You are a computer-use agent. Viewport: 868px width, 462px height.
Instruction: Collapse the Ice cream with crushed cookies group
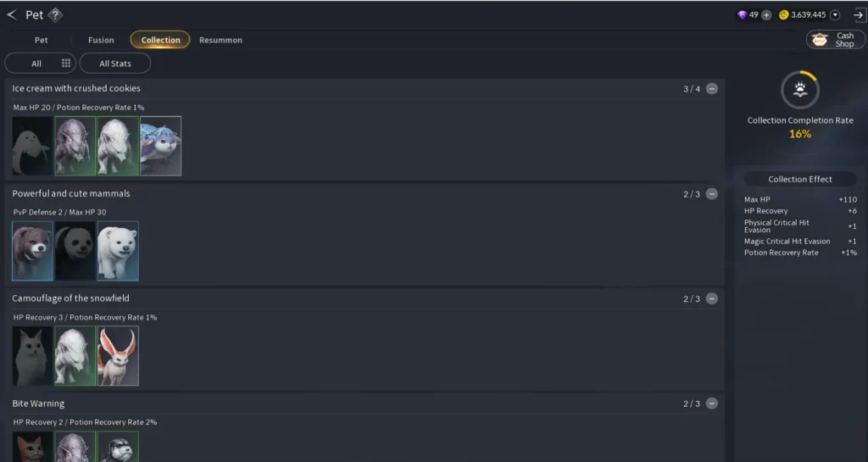[x=712, y=88]
